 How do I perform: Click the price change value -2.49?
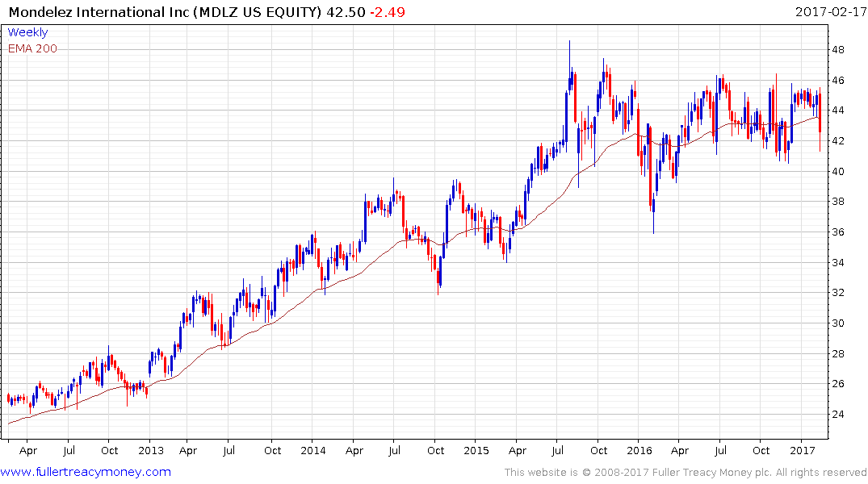[388, 12]
